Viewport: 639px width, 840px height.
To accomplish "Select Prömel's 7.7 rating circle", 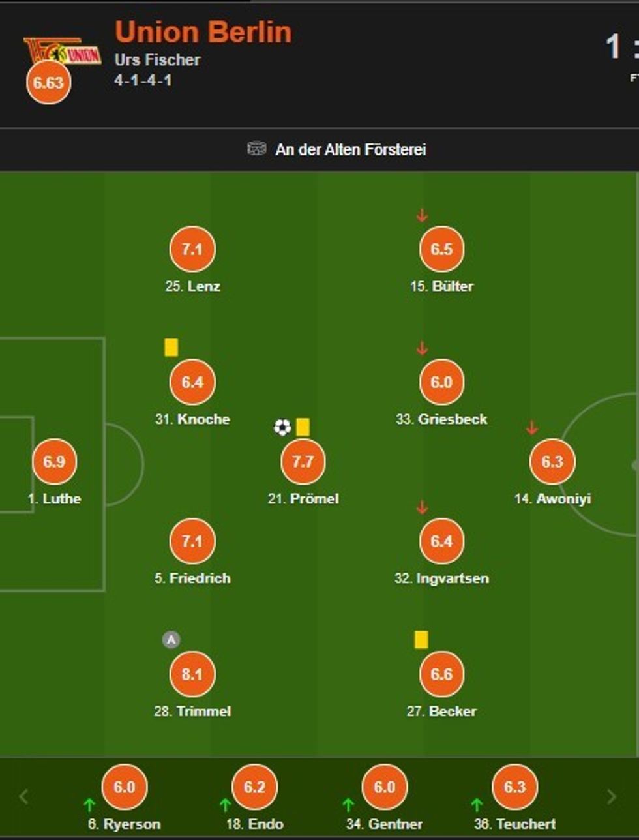I will pyautogui.click(x=303, y=462).
